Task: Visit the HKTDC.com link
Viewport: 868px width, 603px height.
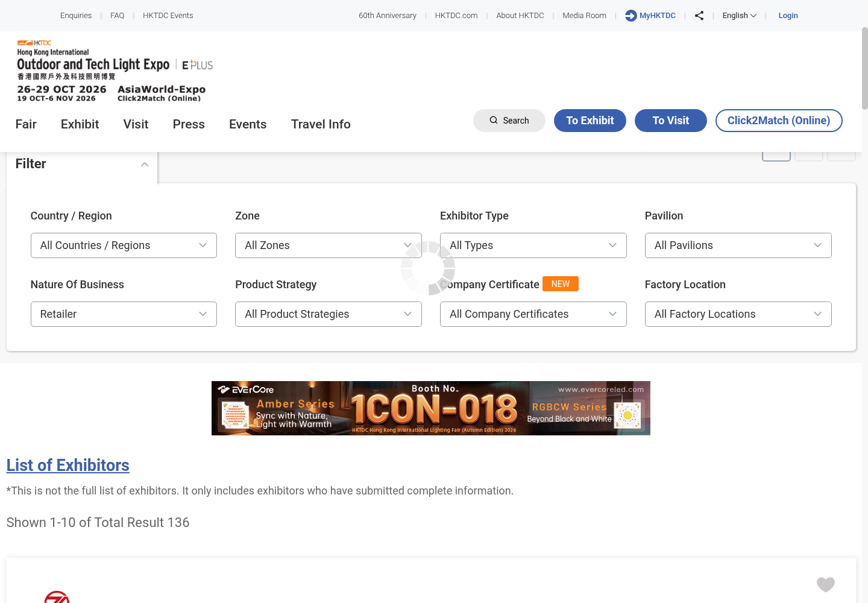Action: coord(456,16)
